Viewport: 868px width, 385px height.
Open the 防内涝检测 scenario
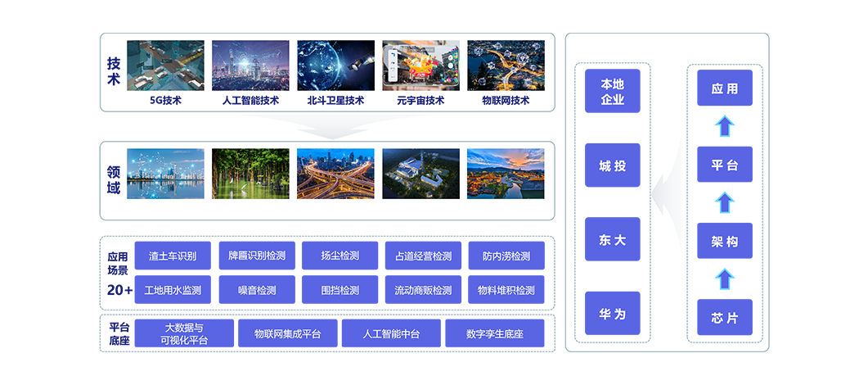click(x=506, y=256)
